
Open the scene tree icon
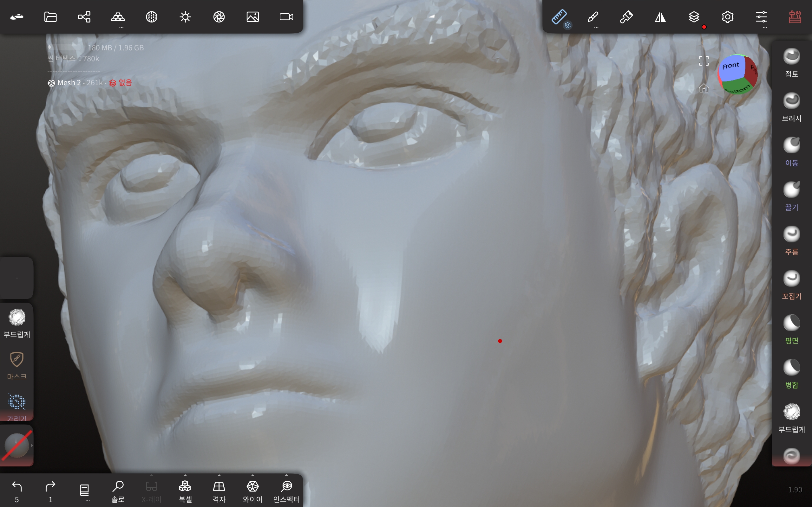84,17
